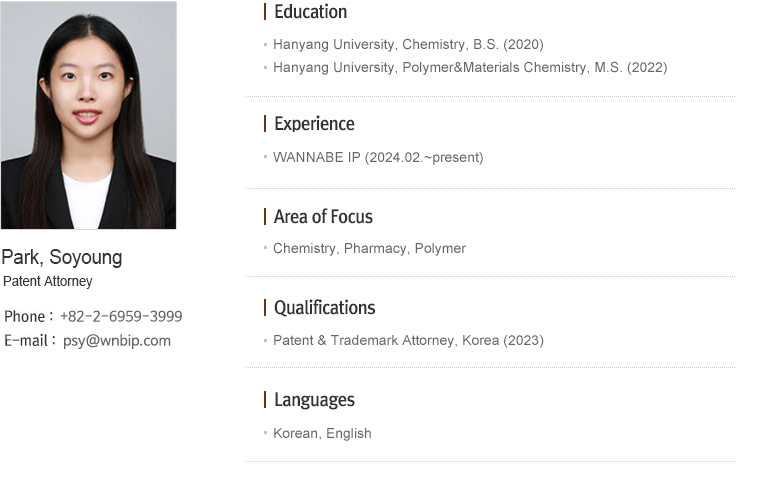
Task: Click the E-mail label text
Action: [x=26, y=340]
